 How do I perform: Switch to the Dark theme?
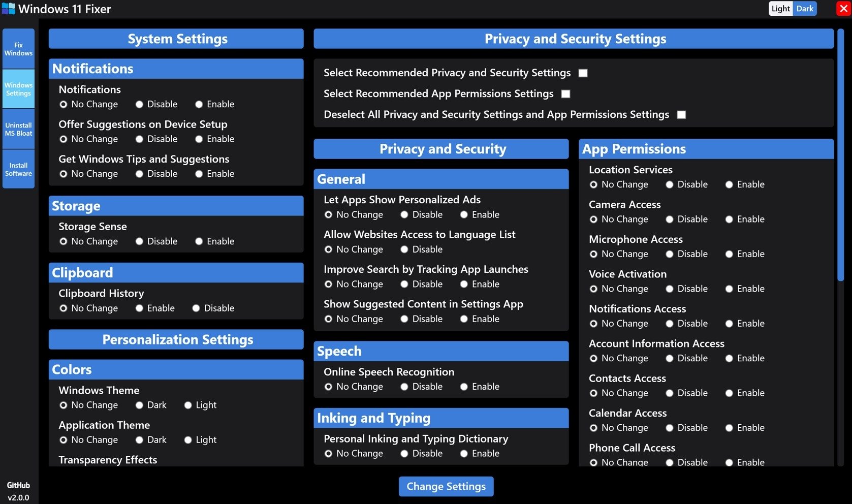[x=805, y=9]
